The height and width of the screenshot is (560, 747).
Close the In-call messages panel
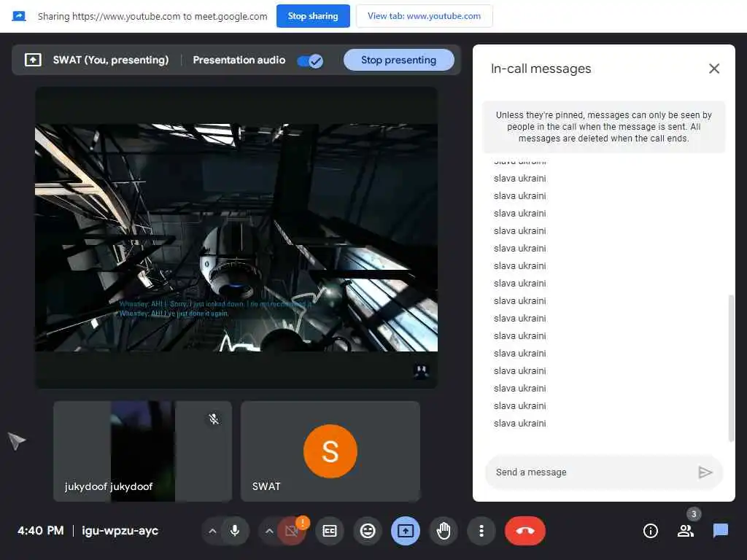pos(713,69)
